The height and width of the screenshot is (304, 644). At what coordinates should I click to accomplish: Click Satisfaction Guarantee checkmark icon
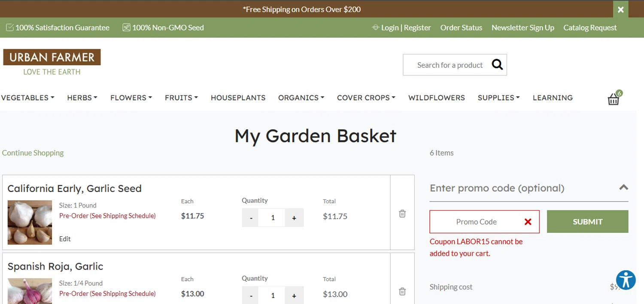pyautogui.click(x=9, y=27)
